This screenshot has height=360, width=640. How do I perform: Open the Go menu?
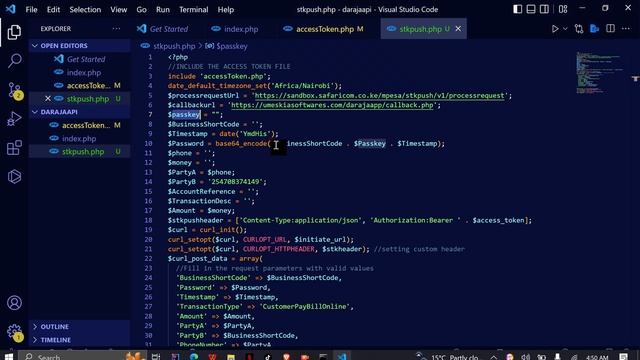pos(141,9)
